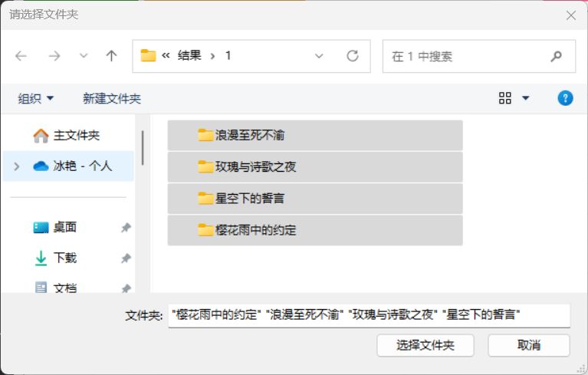Unpin 桌面 using its pin icon
Viewport: 588px width, 375px height.
[x=126, y=227]
